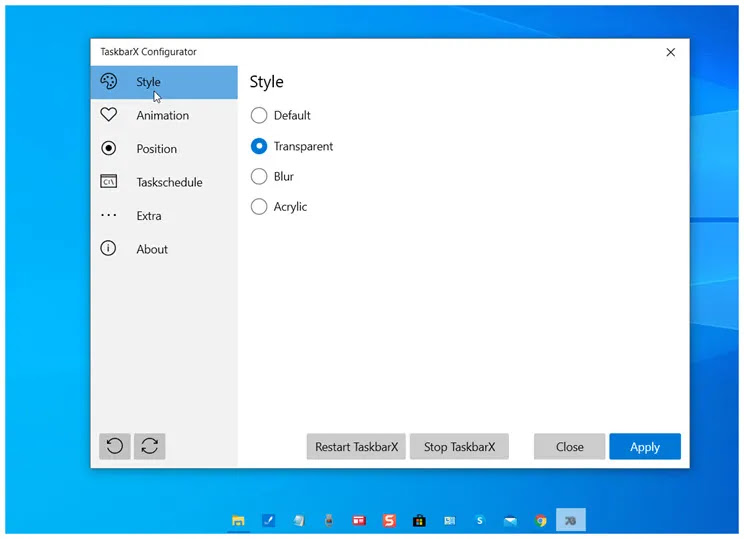Open the Extra settings section
This screenshot has height=539, width=744.
pos(164,215)
